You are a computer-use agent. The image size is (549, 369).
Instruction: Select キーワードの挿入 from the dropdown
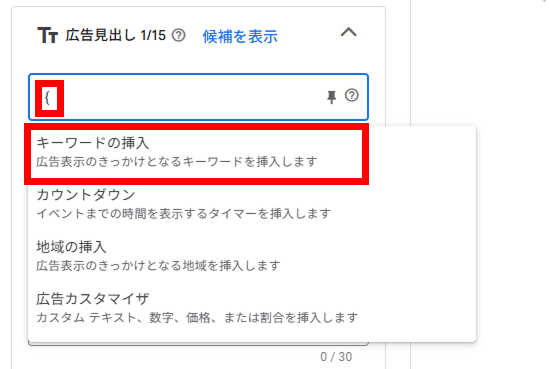click(196, 153)
